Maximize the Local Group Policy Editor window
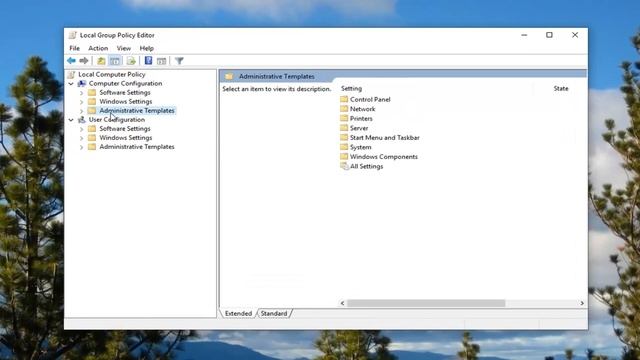The width and height of the screenshot is (640, 360). coord(549,35)
